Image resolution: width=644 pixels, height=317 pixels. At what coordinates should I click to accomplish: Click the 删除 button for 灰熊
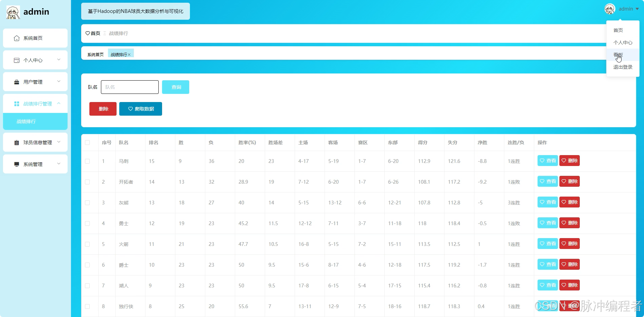570,202
